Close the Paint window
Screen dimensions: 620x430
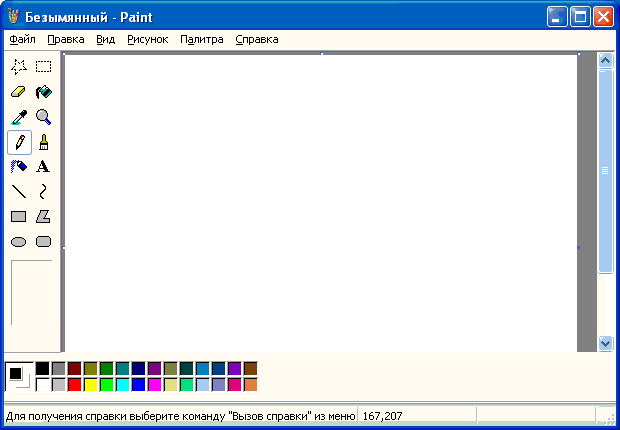pyautogui.click(x=603, y=17)
